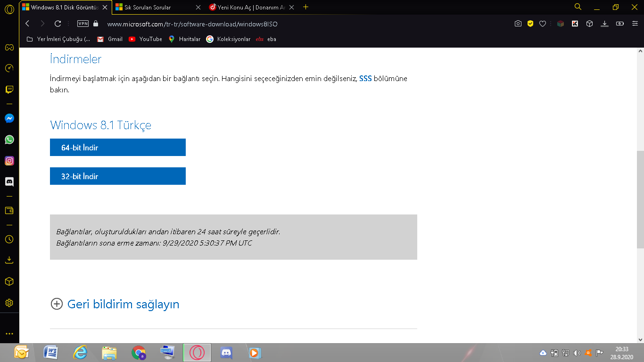This screenshot has width=644, height=362.
Task: Toggle battery saver in the toolbar
Action: tap(619, 23)
